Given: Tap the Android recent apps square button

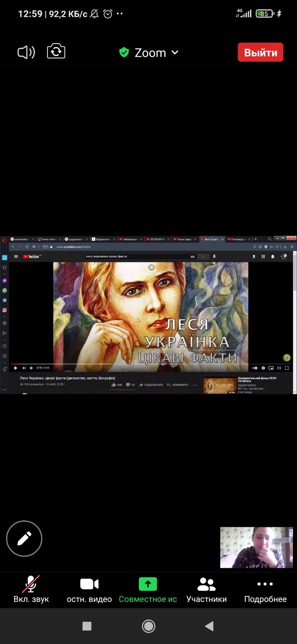Looking at the screenshot, I should pyautogui.click(x=87, y=626).
